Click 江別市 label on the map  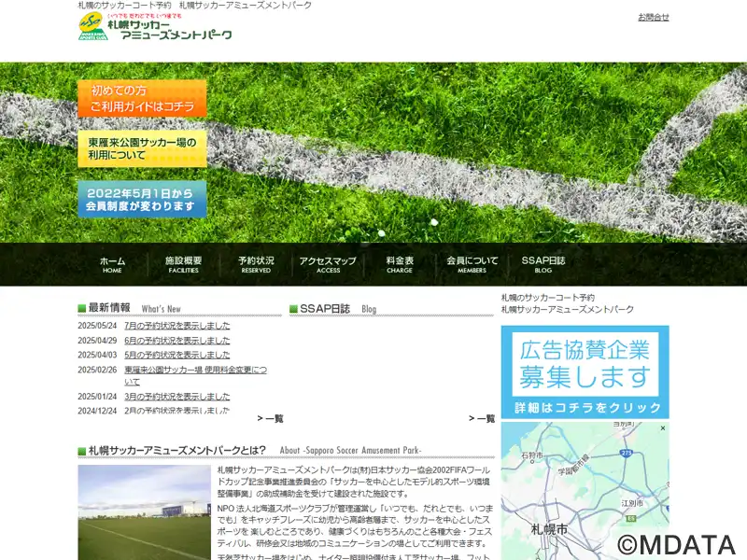632,503
